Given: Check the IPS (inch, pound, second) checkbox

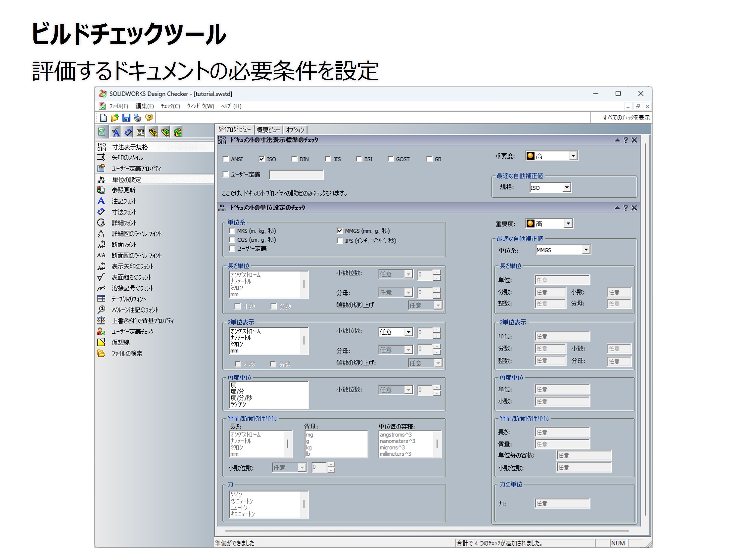Looking at the screenshot, I should (x=340, y=241).
